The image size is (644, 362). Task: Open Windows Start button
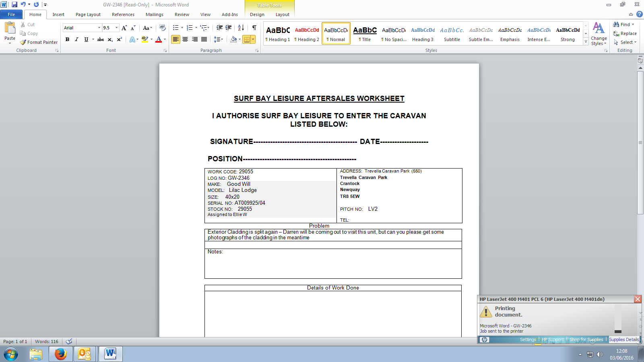tap(11, 354)
